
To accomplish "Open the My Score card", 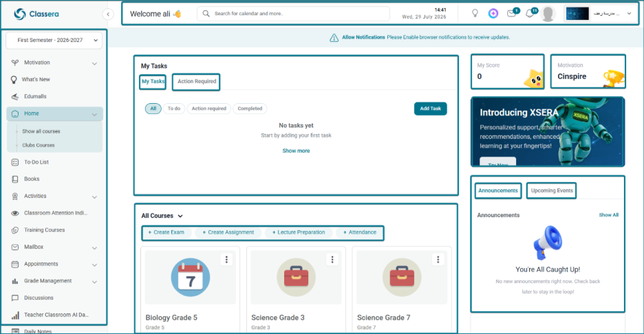I will 508,71.
